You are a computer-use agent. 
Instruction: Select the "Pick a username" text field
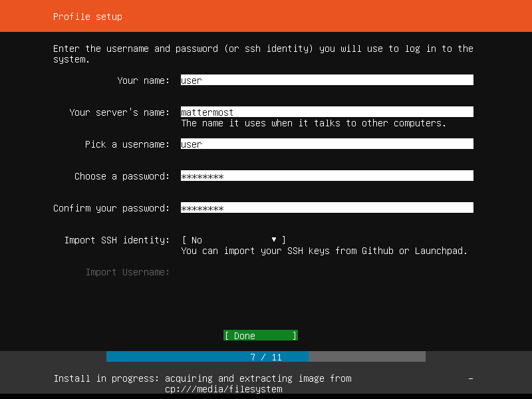pyautogui.click(x=327, y=144)
